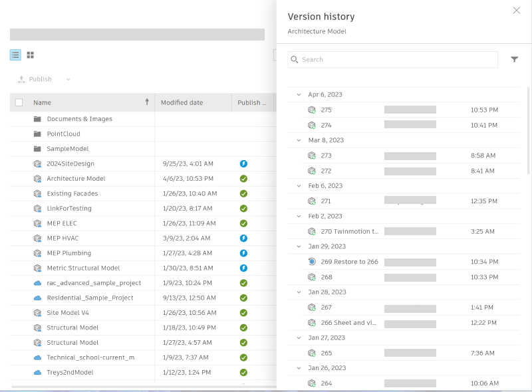Click MEP Plumbing update-available status icon
The image size is (532, 392).
pos(243,253)
